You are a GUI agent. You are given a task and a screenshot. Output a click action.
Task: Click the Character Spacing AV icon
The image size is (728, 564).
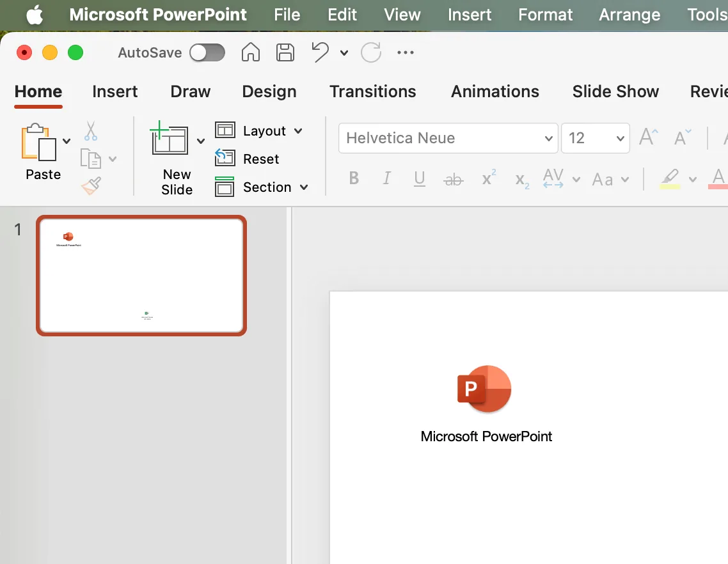553,178
